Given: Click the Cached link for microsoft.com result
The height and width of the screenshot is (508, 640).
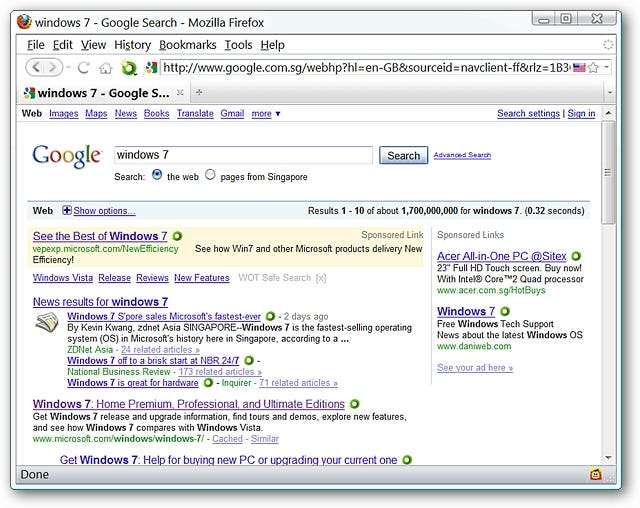Looking at the screenshot, I should coord(227,439).
